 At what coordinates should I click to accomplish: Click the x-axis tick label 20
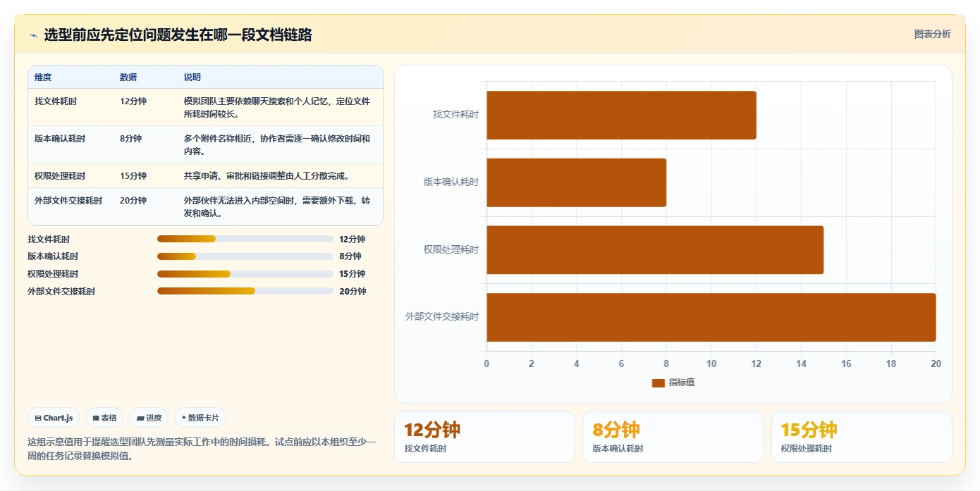coord(936,364)
